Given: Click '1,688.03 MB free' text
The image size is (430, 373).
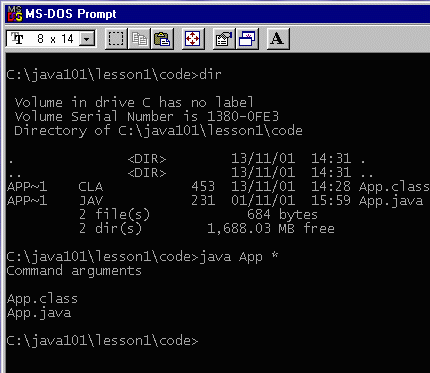Looking at the screenshot, I should [271, 229].
